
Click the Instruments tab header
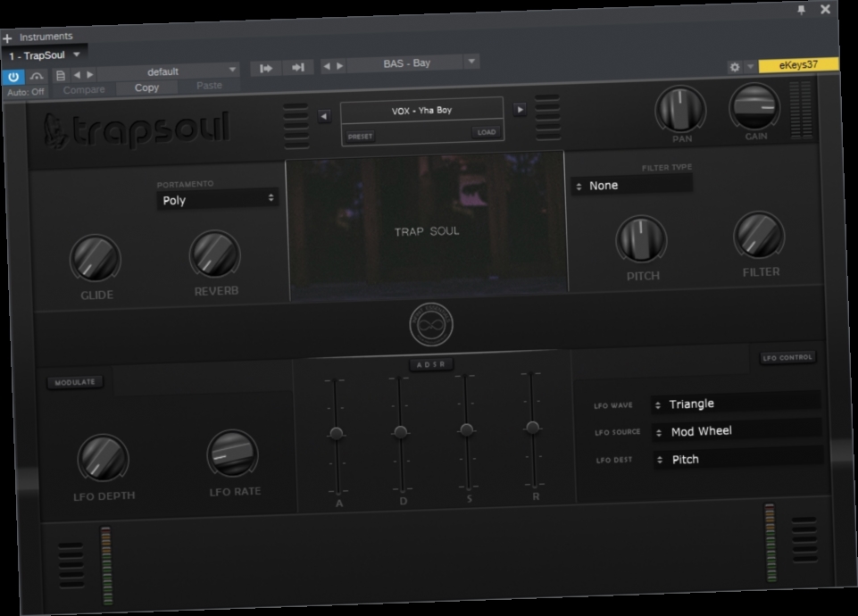pyautogui.click(x=45, y=36)
